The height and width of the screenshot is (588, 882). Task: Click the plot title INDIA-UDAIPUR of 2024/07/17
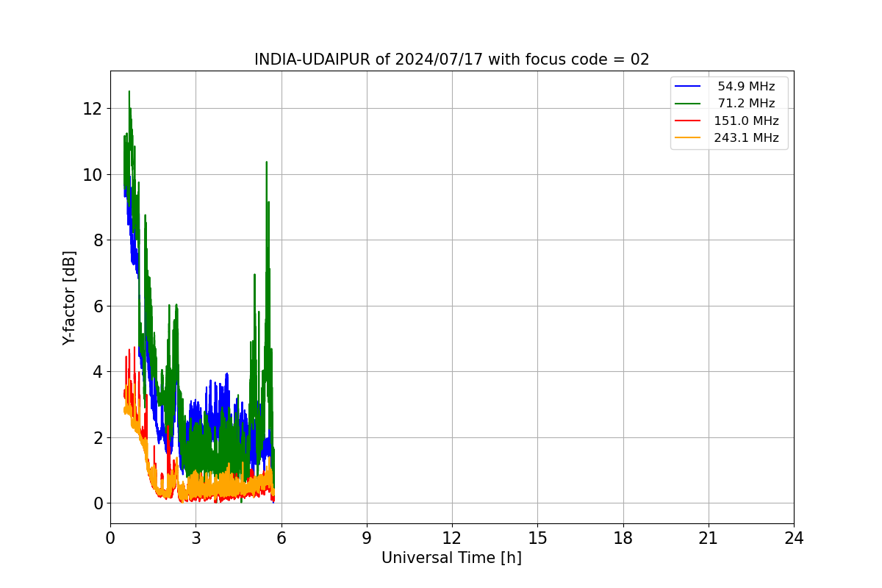pyautogui.click(x=452, y=60)
